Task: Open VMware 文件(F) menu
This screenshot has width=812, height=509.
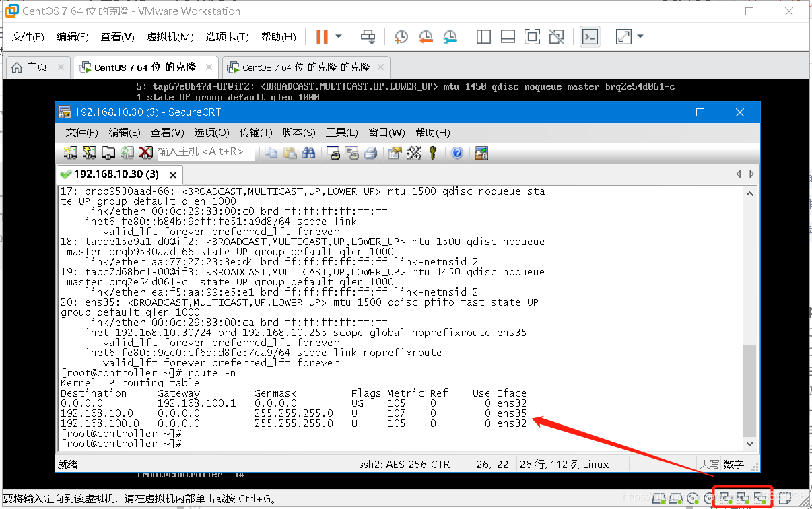Action: pyautogui.click(x=28, y=37)
